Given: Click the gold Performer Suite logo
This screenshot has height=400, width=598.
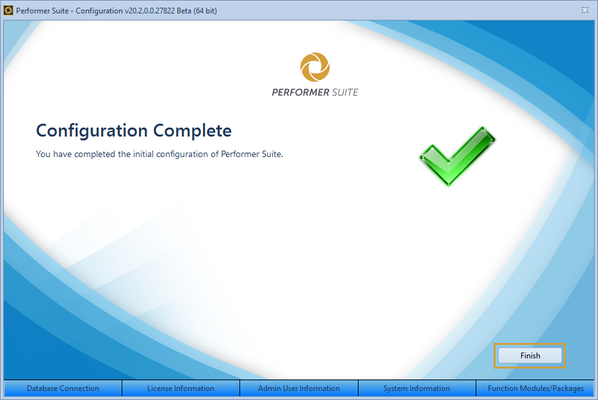Looking at the screenshot, I should [315, 67].
